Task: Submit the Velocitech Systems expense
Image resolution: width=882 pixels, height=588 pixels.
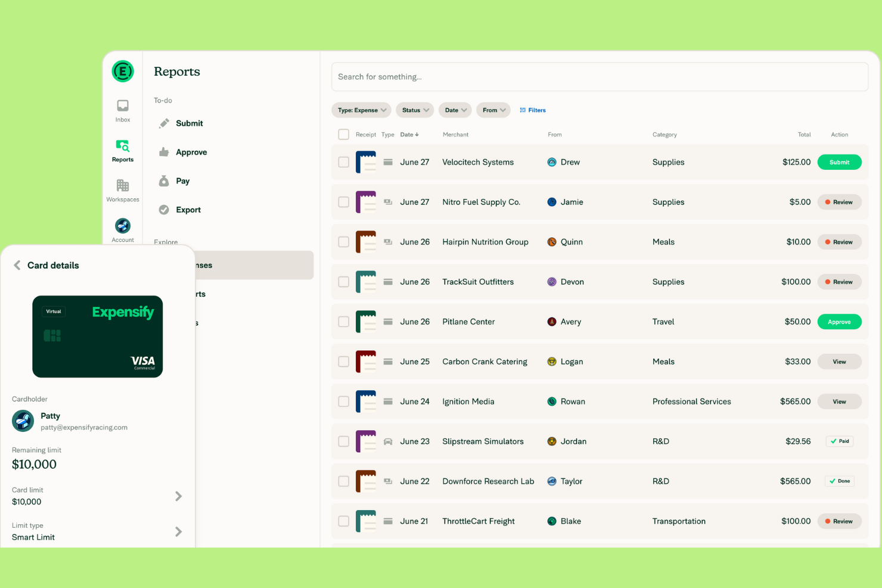Action: (839, 161)
